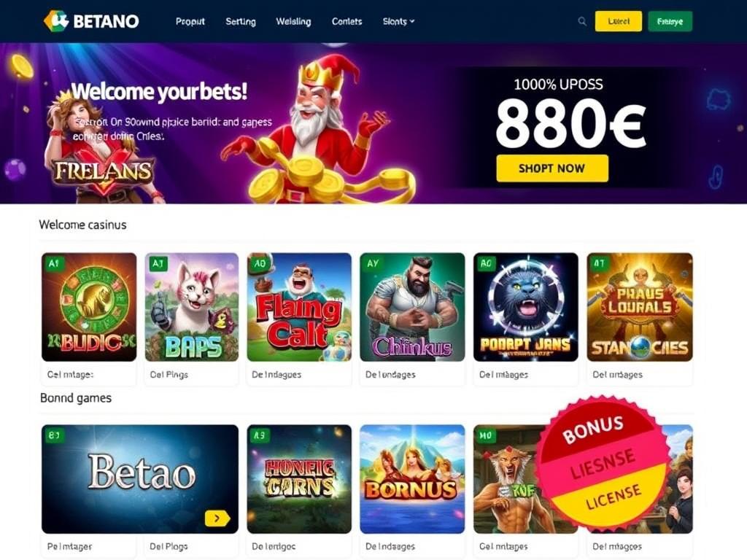Click the yellow Shopt Now button

tap(552, 168)
